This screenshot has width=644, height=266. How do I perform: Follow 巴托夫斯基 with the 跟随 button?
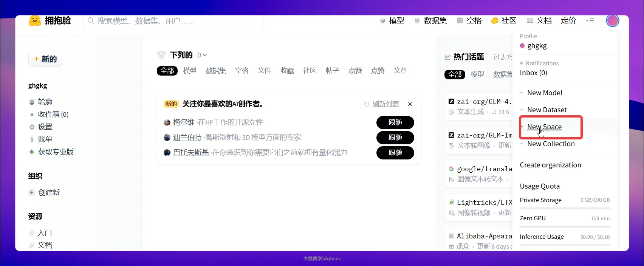(395, 153)
